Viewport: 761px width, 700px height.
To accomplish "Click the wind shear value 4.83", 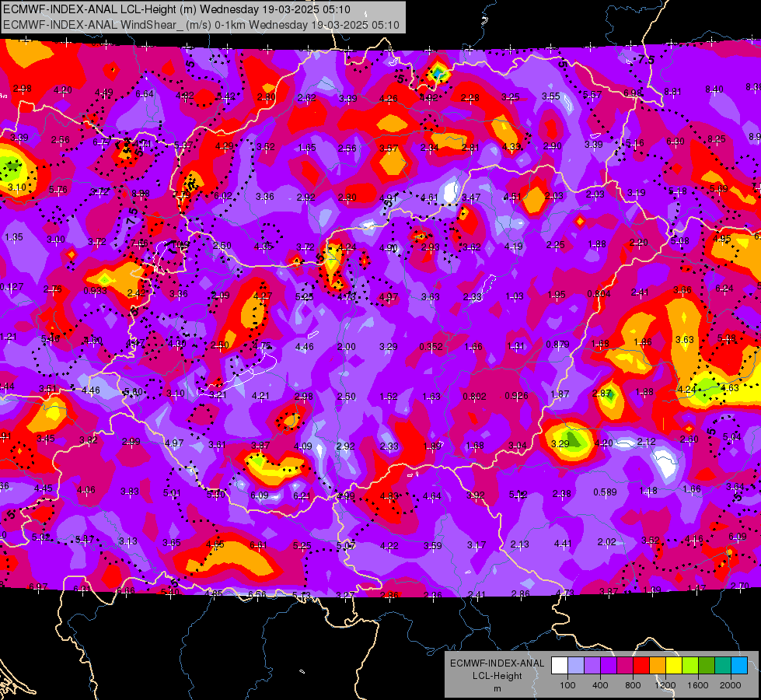I will click(x=389, y=496).
